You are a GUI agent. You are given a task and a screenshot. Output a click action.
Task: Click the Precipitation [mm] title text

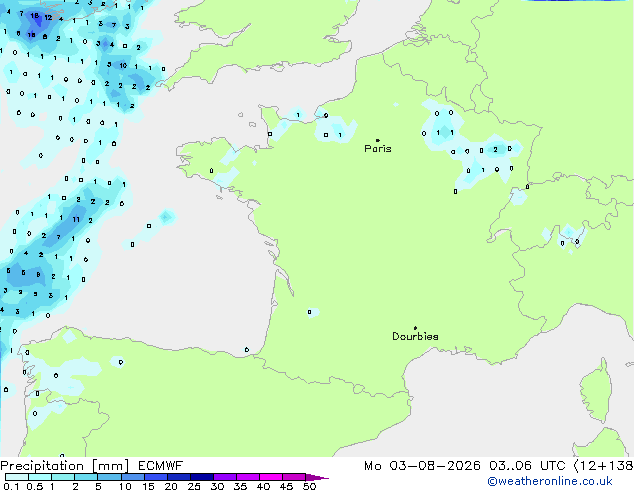(65, 466)
